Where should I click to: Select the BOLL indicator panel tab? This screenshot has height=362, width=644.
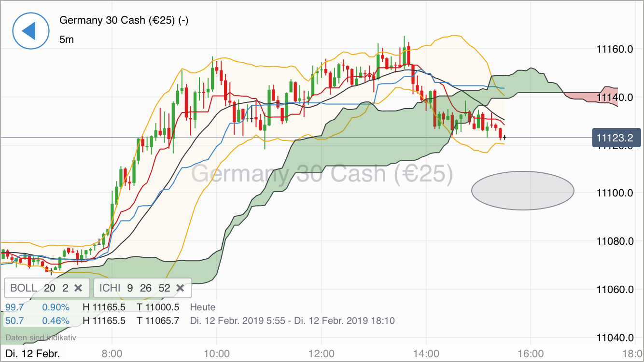(x=46, y=288)
